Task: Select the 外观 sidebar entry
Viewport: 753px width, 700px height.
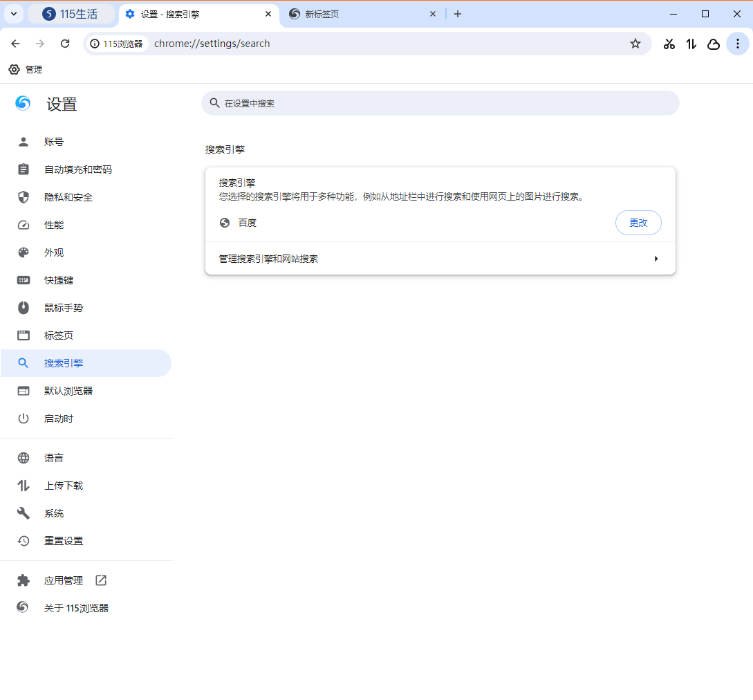Action: 53,252
